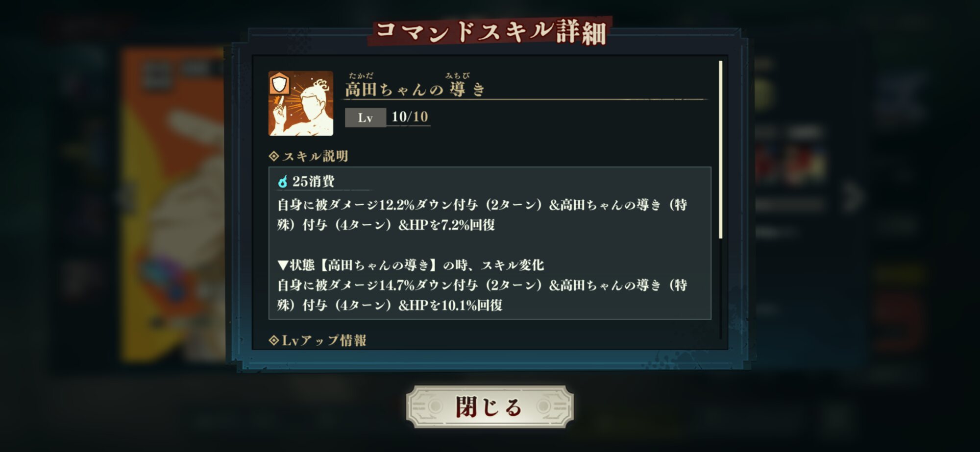Click the ▼ triangle before 状態【高田ちゃんの導き】
This screenshot has width=980, height=452.
283,265
